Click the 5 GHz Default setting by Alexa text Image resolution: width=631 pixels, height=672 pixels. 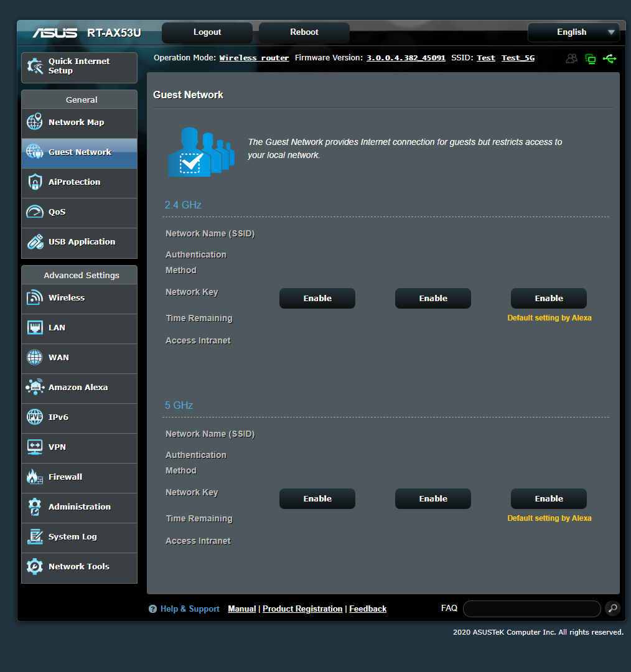pos(549,518)
